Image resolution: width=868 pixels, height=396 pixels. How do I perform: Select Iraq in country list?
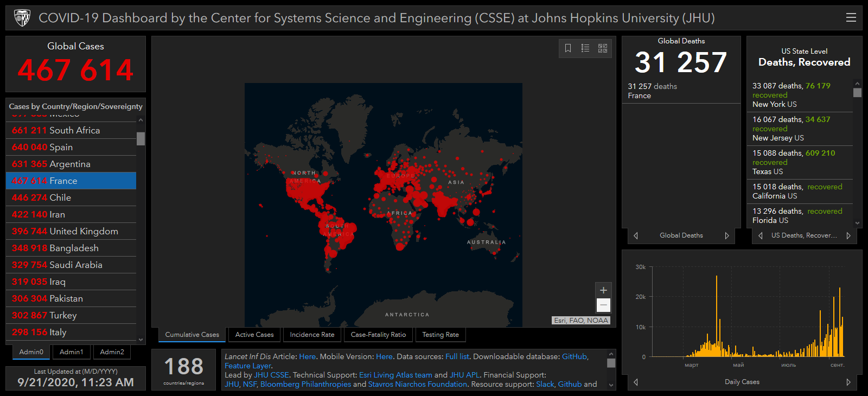pos(71,282)
